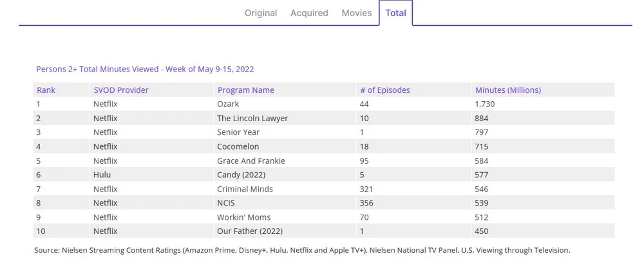Screen dimensions: 644x261
Task: Click the Hulu provider cell
Action: (102, 175)
